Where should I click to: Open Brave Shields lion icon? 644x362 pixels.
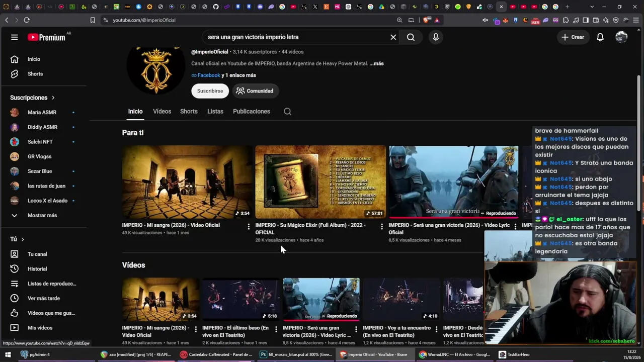427,20
